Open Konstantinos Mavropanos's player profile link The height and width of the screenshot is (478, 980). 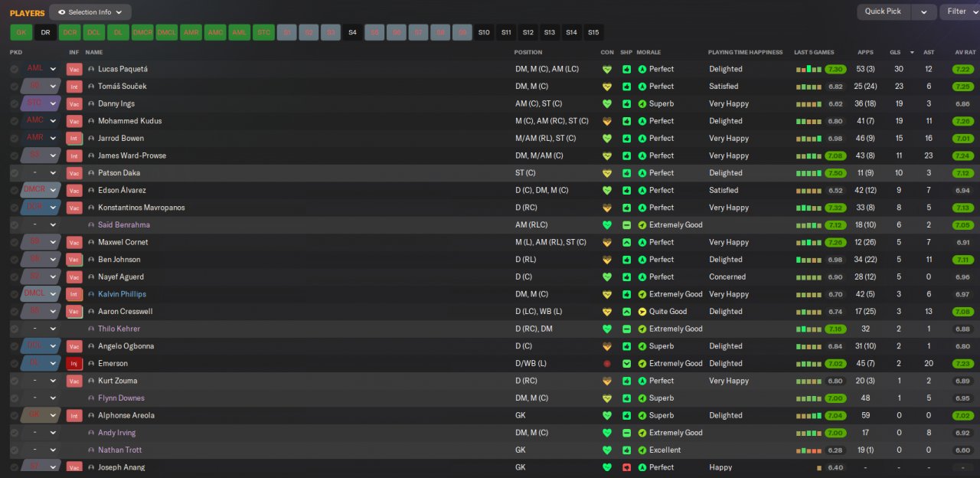point(141,208)
